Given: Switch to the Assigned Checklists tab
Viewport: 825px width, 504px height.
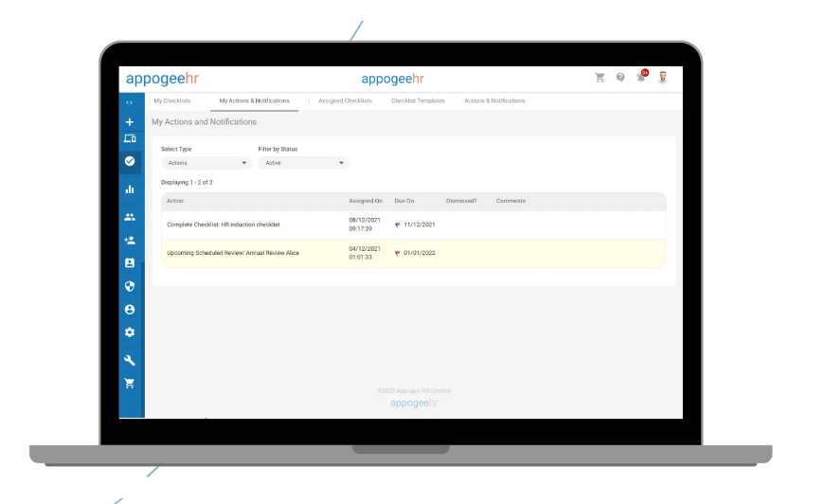Looking at the screenshot, I should (345, 100).
